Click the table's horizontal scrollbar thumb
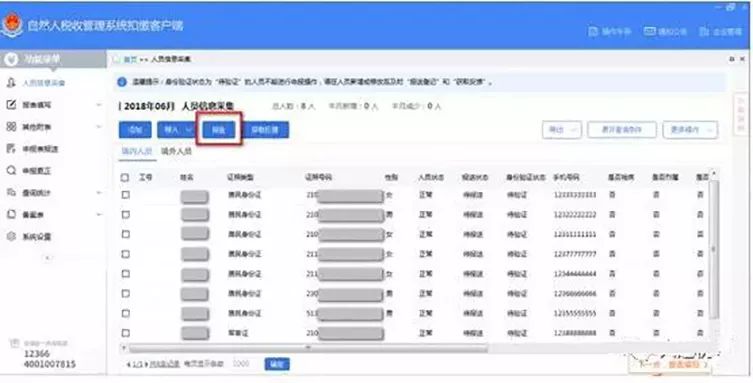Image resolution: width=753 pixels, height=383 pixels. (308, 347)
